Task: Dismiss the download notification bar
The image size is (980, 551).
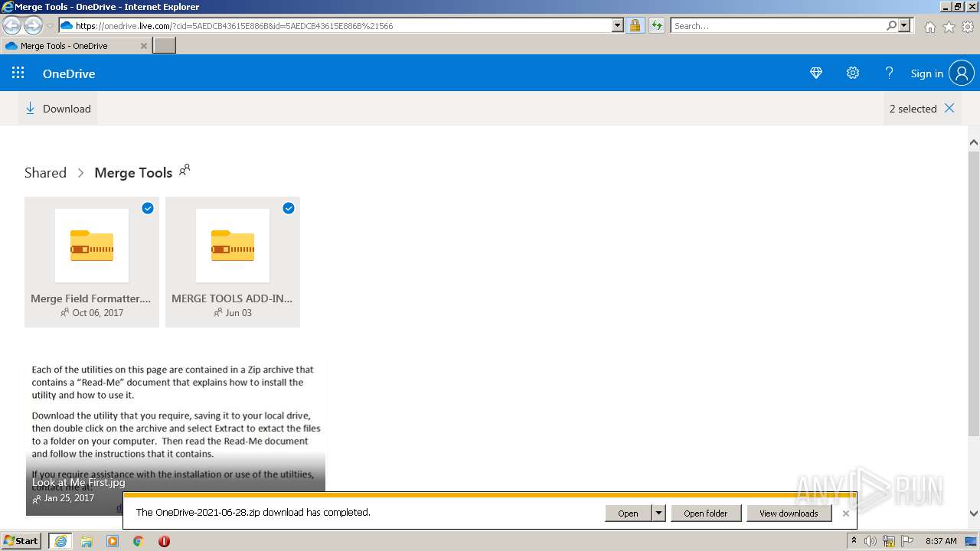Action: tap(846, 514)
